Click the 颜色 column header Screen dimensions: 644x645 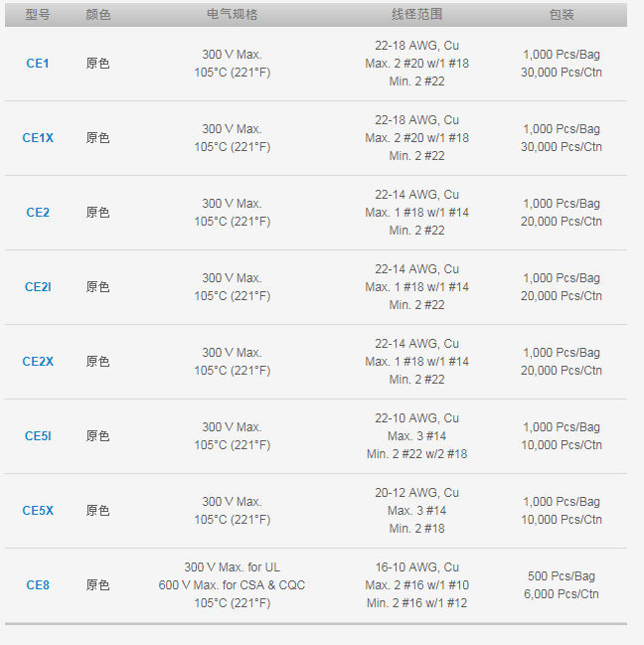[x=97, y=15]
